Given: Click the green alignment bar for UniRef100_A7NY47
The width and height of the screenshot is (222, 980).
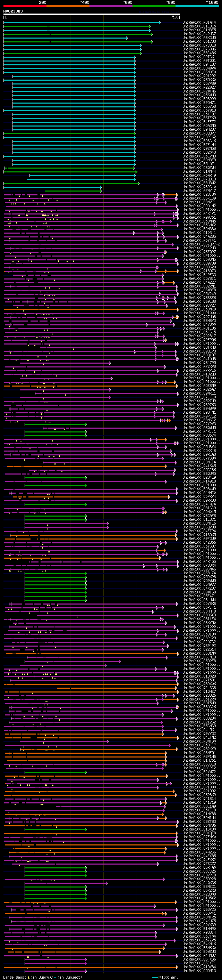Looking at the screenshot, I should [73, 191].
